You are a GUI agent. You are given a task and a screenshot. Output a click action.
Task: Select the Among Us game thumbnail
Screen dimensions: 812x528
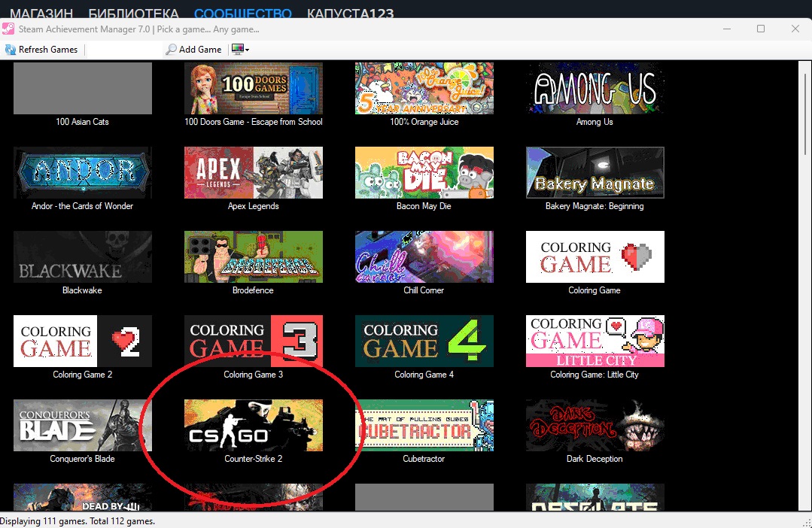pyautogui.click(x=595, y=89)
